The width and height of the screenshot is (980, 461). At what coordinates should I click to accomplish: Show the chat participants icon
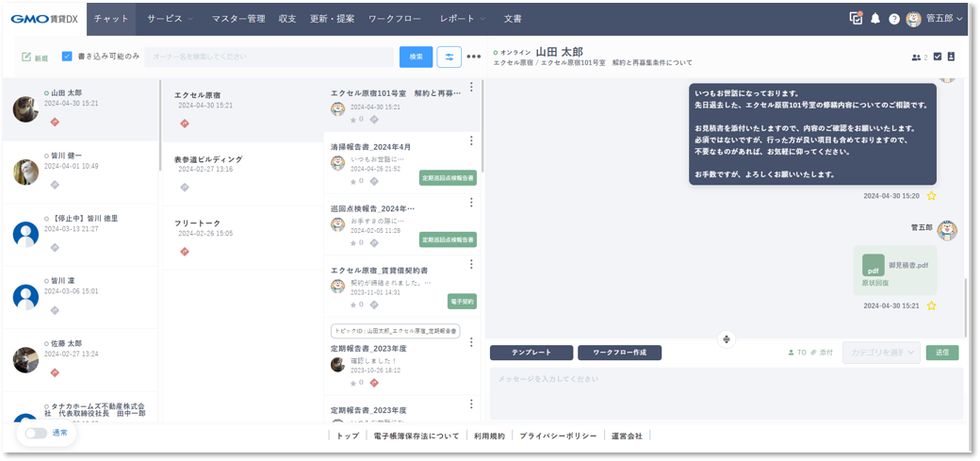(x=916, y=57)
